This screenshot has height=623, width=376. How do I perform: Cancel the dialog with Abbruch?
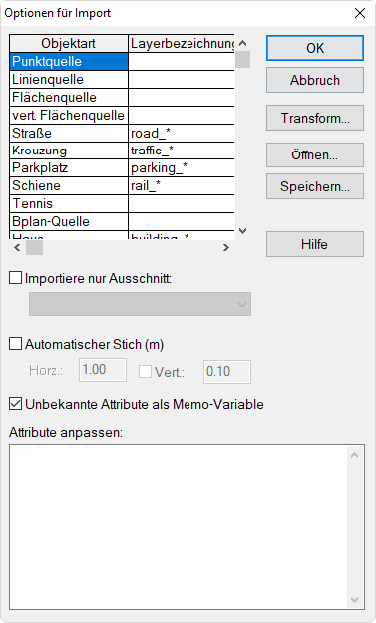pos(315,80)
